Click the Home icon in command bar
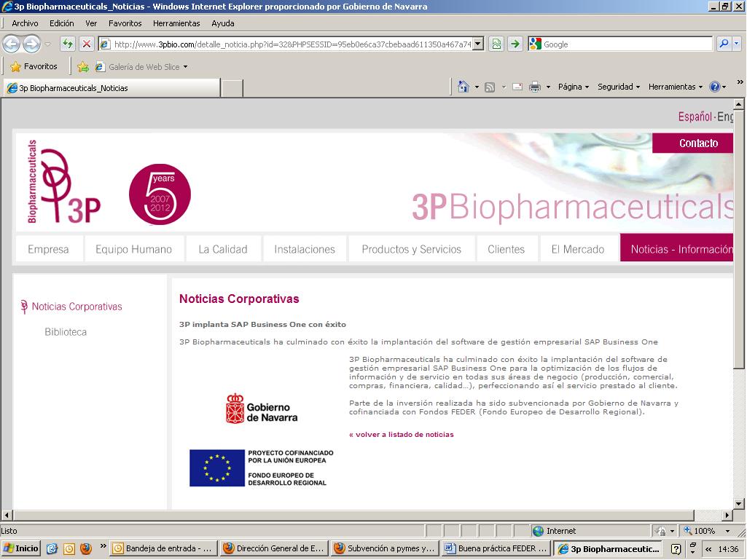Screen dimensions: 747x560 tap(463, 87)
